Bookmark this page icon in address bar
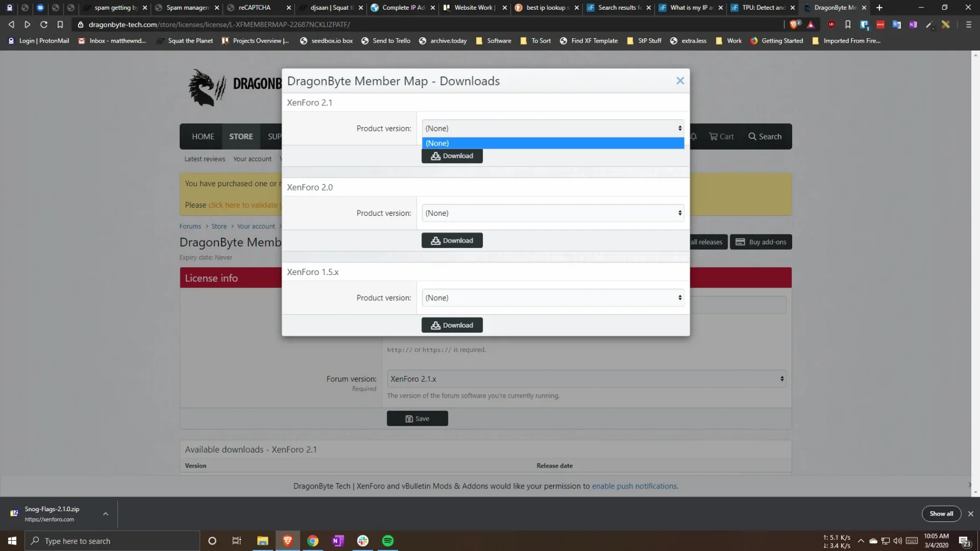Image resolution: width=980 pixels, height=551 pixels. click(x=60, y=25)
